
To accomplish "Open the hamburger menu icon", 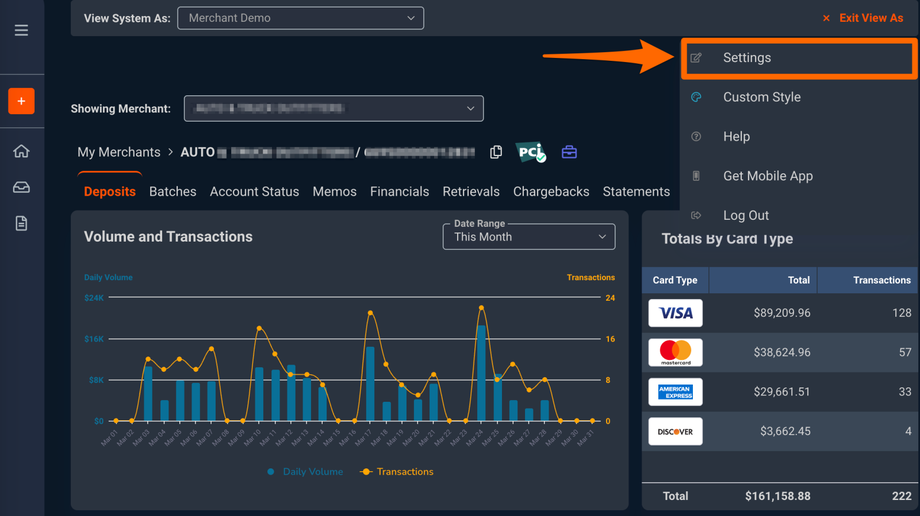I will (x=21, y=31).
